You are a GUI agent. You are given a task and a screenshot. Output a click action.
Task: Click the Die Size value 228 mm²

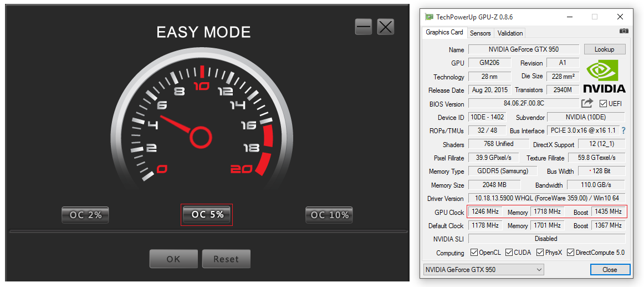[563, 77]
